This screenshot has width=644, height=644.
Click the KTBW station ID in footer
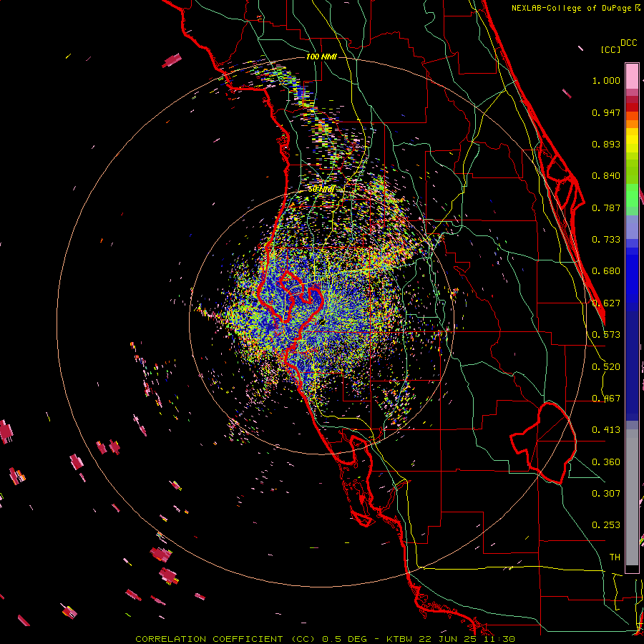[401, 639]
